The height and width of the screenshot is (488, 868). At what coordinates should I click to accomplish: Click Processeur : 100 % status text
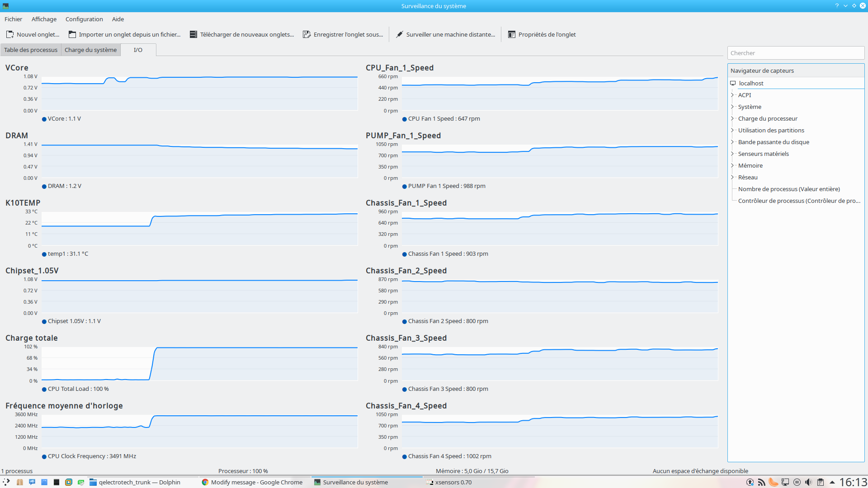coord(243,471)
